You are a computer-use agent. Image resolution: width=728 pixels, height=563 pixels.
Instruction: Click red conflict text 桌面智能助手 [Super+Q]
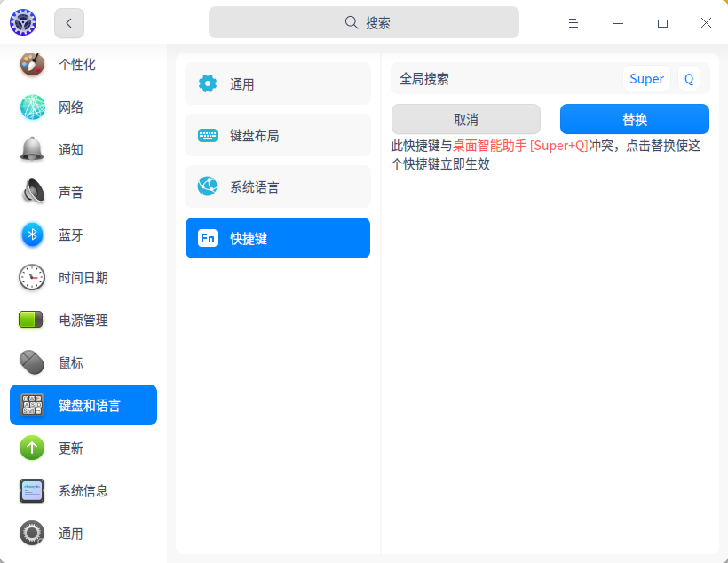tap(520, 146)
